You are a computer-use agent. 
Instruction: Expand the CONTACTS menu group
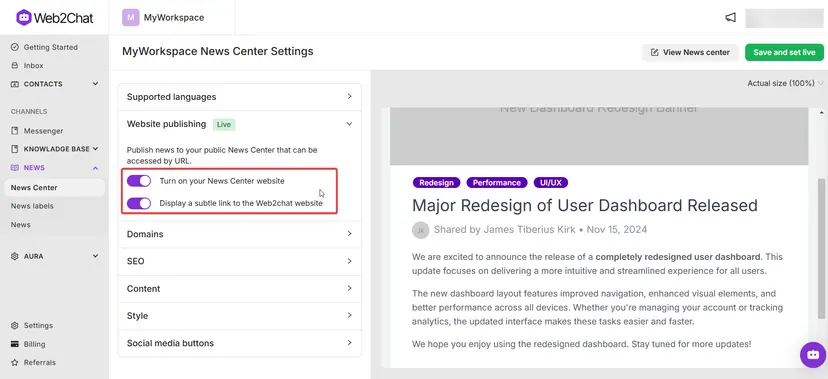click(54, 84)
